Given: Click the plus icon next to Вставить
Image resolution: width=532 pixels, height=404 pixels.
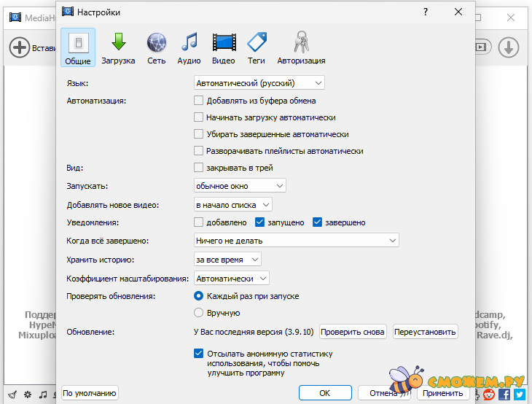Looking at the screenshot, I should coord(19,48).
